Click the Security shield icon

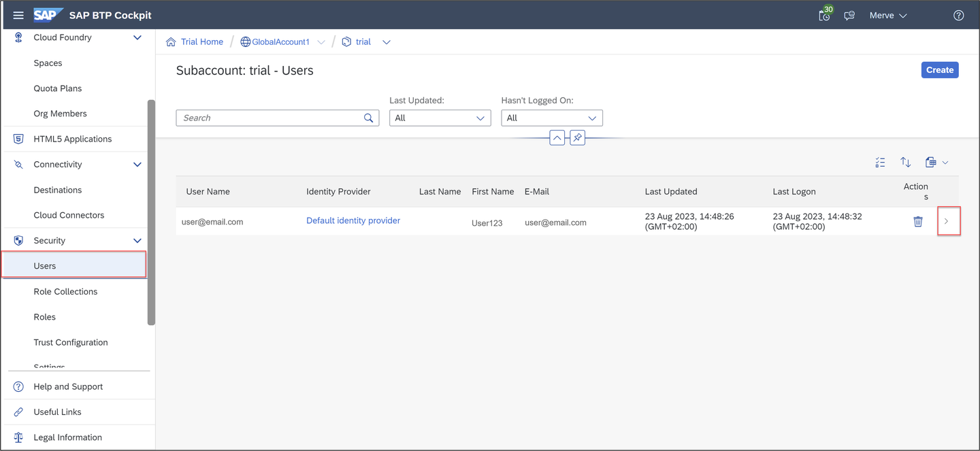point(18,241)
